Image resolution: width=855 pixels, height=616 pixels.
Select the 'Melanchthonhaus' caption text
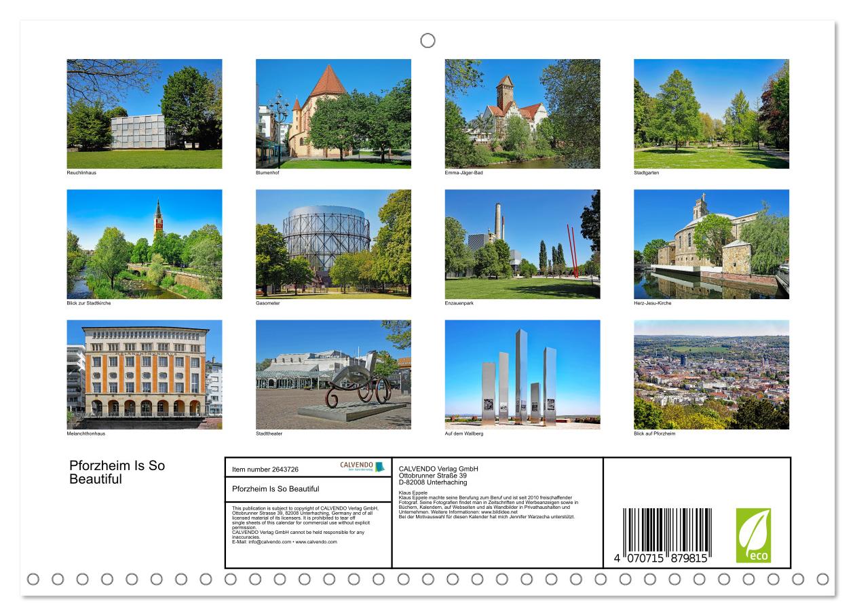tap(86, 434)
